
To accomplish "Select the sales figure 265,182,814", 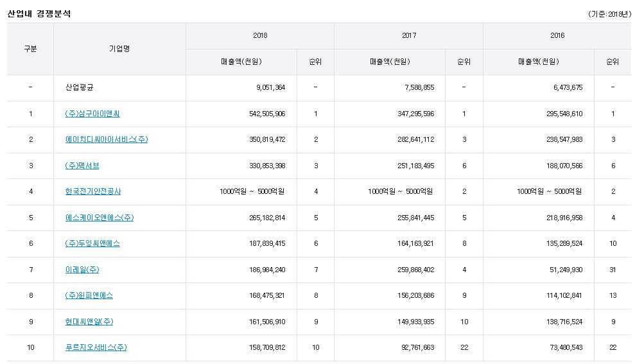I will (267, 218).
